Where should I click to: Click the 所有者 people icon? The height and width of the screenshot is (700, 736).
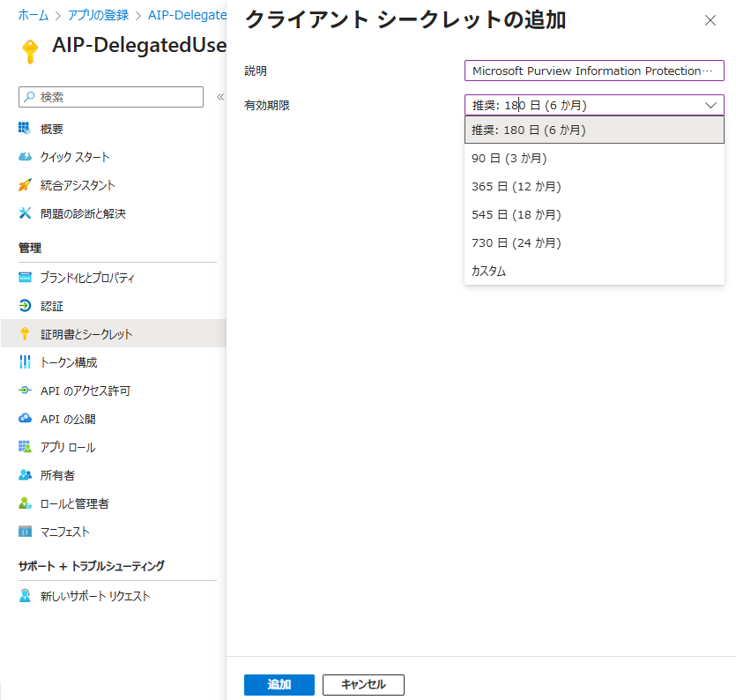point(25,474)
